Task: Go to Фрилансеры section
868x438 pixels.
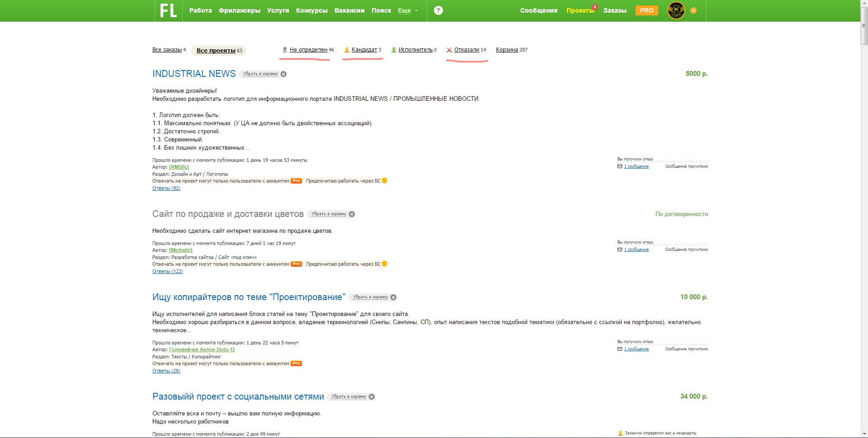Action: 240,10
